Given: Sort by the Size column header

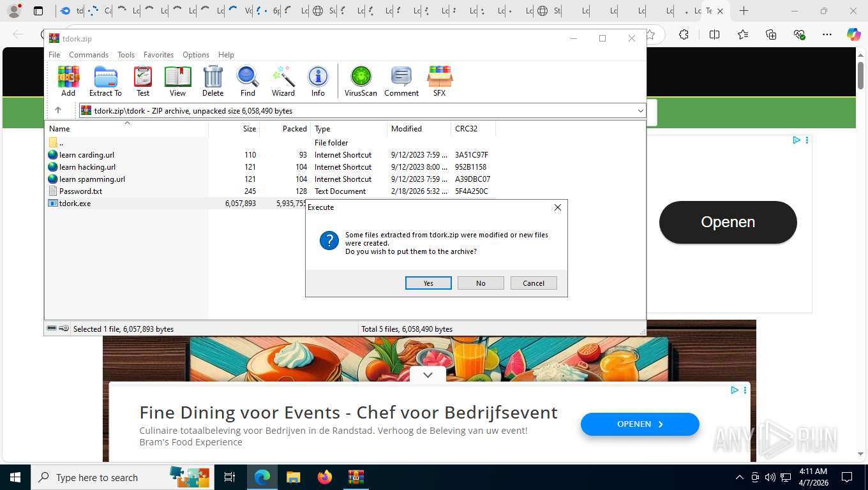Looking at the screenshot, I should click(234, 129).
